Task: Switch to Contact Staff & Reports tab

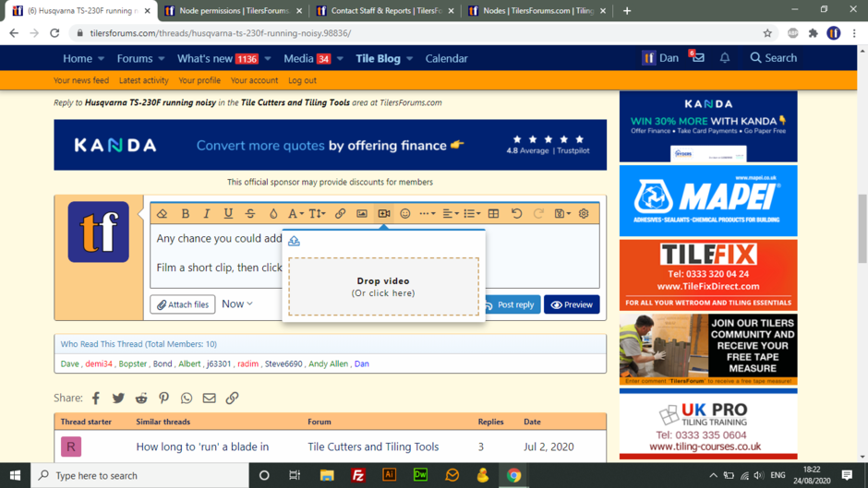Action: pos(386,10)
